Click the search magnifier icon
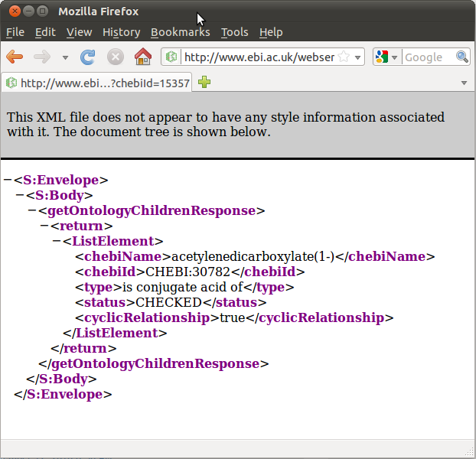 coord(461,57)
